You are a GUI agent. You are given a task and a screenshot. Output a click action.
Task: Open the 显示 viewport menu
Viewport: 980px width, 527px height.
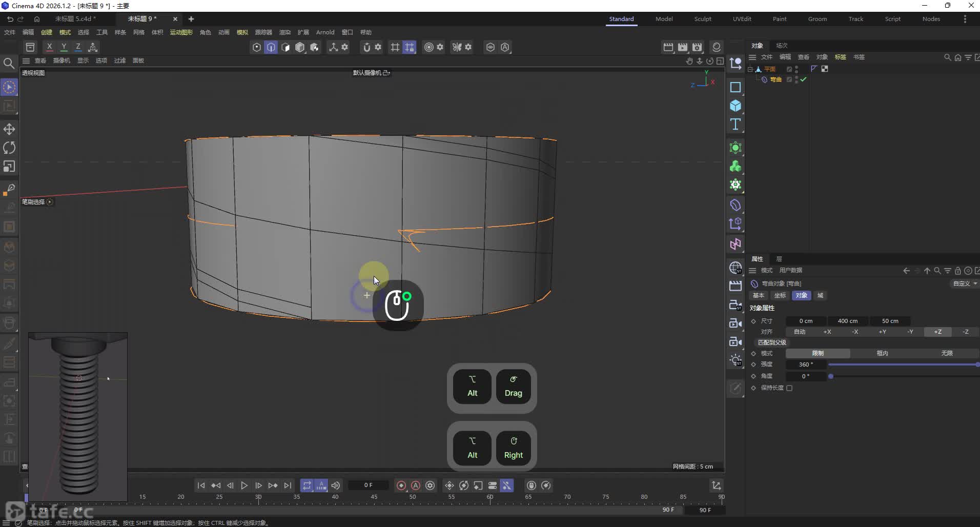(83, 60)
